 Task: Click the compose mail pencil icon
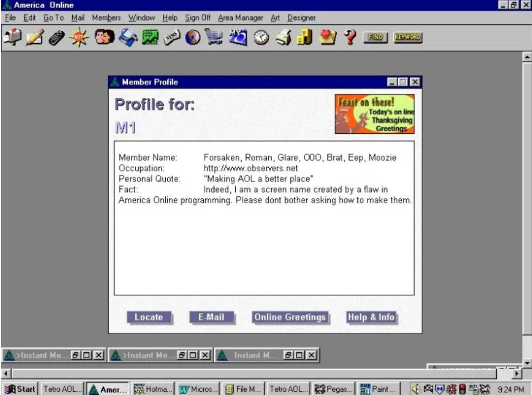click(35, 37)
